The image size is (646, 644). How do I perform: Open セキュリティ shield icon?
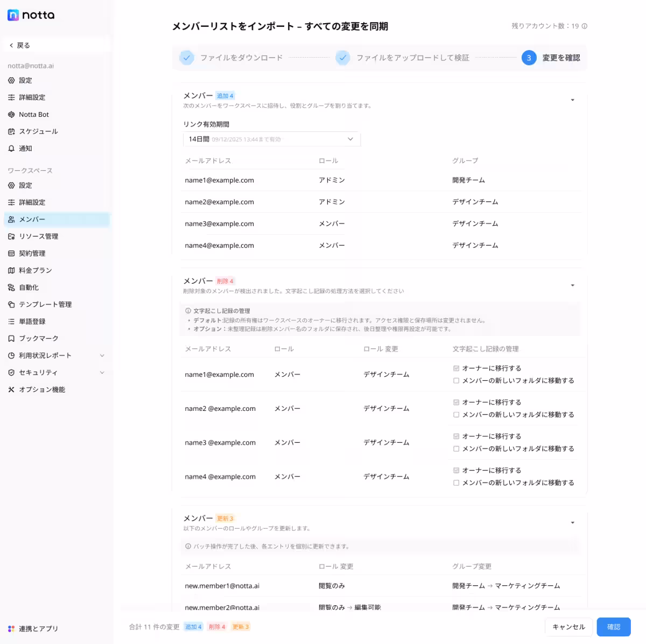[11, 373]
